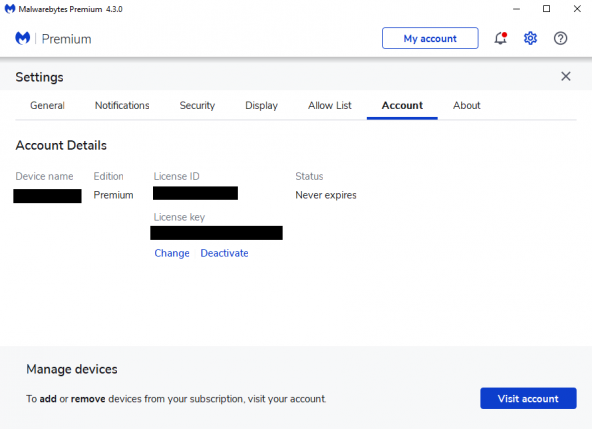Select the 'Never expires' status text
Viewport: 592px width, 429px height.
click(326, 195)
